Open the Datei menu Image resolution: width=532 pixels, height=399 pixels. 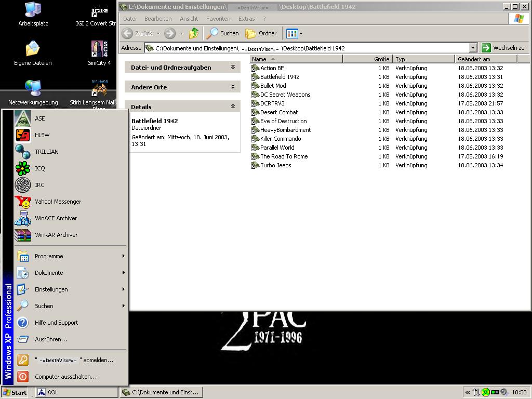tap(129, 19)
